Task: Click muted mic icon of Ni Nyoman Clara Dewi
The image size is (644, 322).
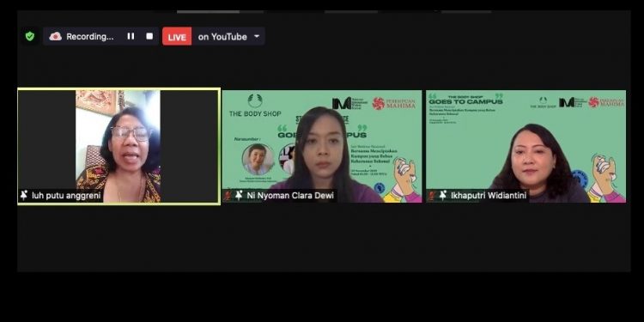Action: tap(228, 196)
